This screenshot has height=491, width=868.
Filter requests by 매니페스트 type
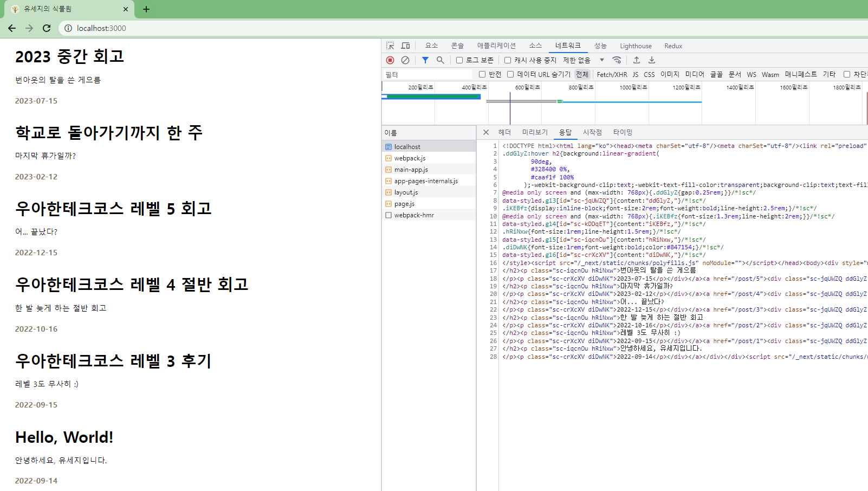coord(801,74)
